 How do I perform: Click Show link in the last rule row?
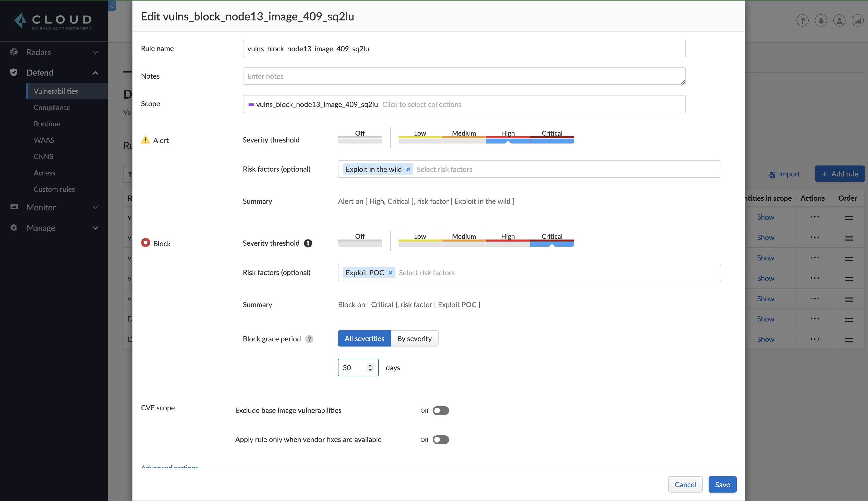765,339
